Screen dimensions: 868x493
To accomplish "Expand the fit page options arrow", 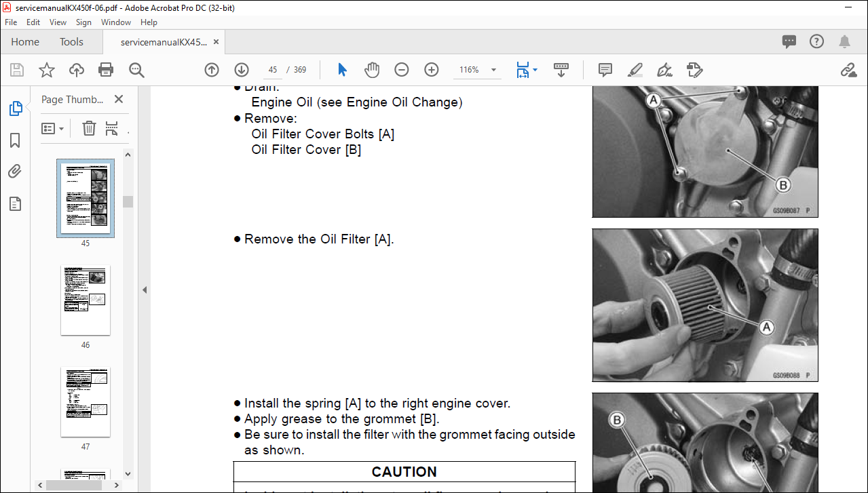I will pyautogui.click(x=535, y=70).
